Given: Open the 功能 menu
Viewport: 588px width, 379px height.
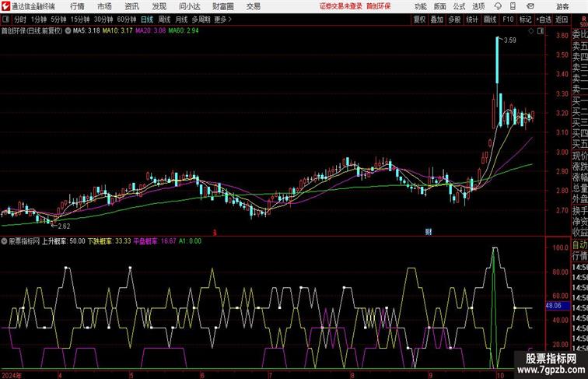Looking at the screenshot, I should click(420, 6).
